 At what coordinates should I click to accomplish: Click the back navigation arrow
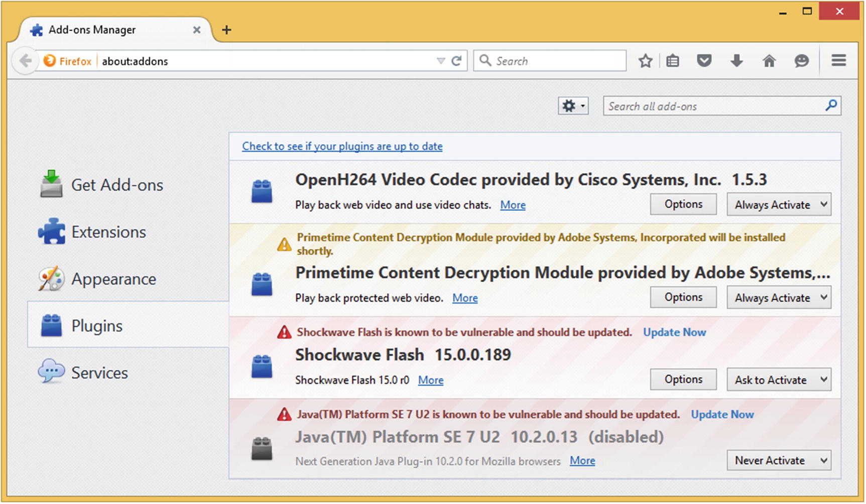pyautogui.click(x=25, y=61)
